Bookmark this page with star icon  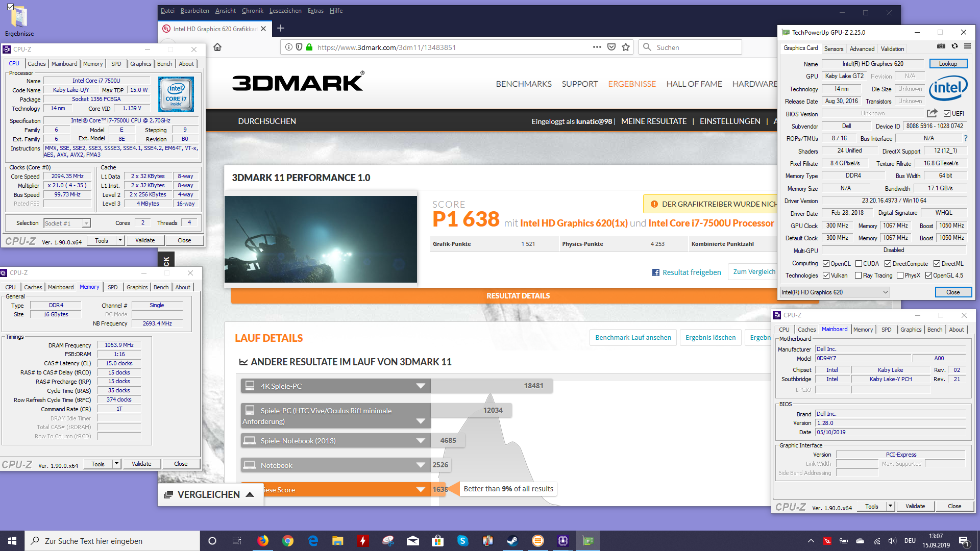point(626,47)
